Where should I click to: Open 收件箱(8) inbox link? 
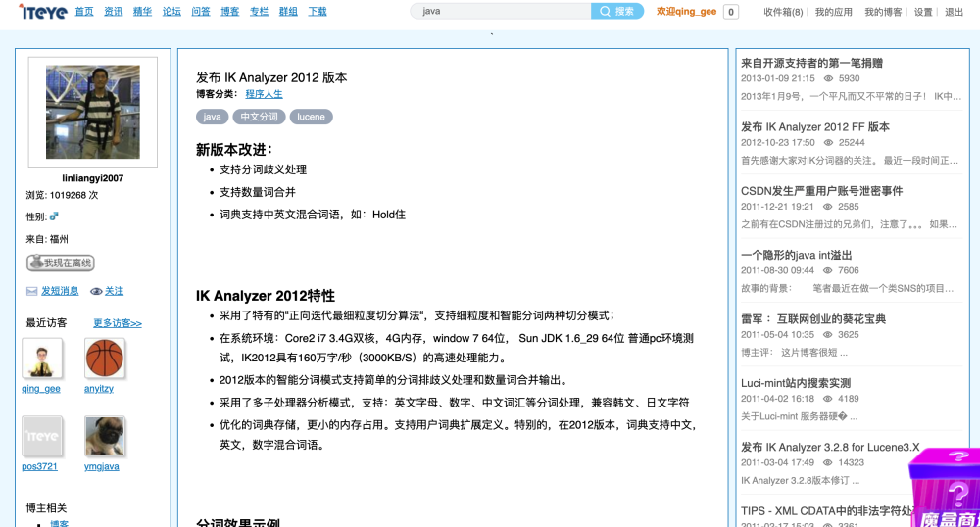783,12
